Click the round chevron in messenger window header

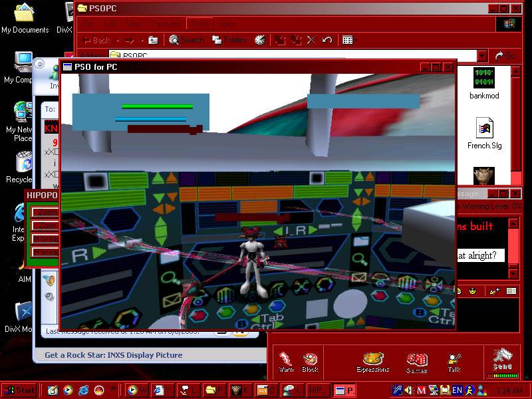(39, 64)
